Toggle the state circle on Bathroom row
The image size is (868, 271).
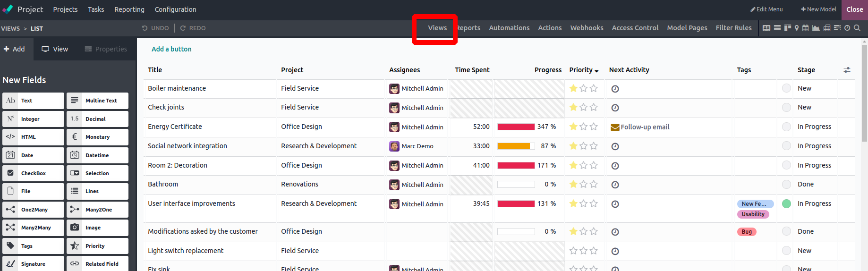786,184
